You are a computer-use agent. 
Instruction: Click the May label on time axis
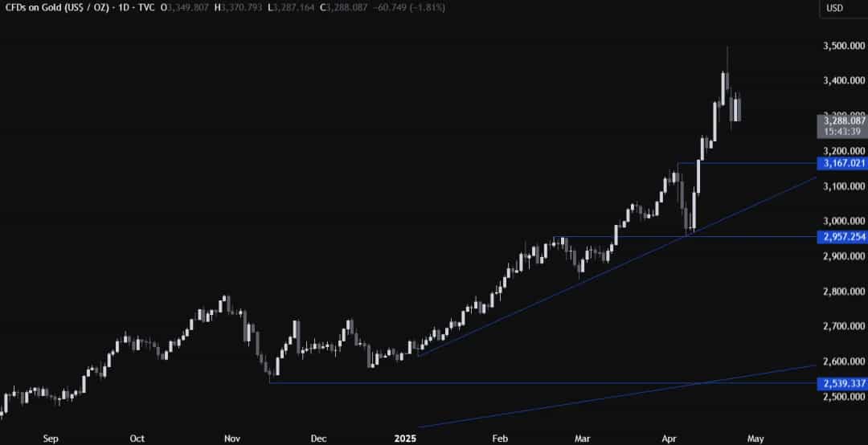[756, 439]
